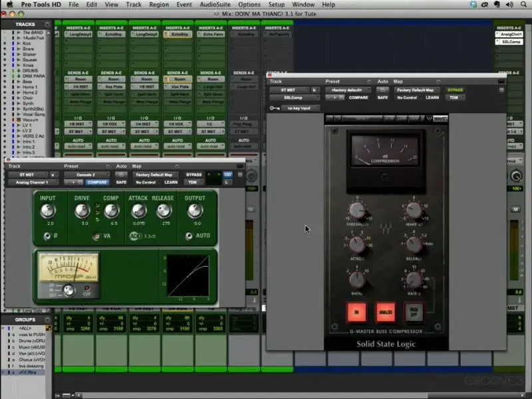
Task: Click the RELEASE knob on Analog Channel
Action: click(164, 211)
